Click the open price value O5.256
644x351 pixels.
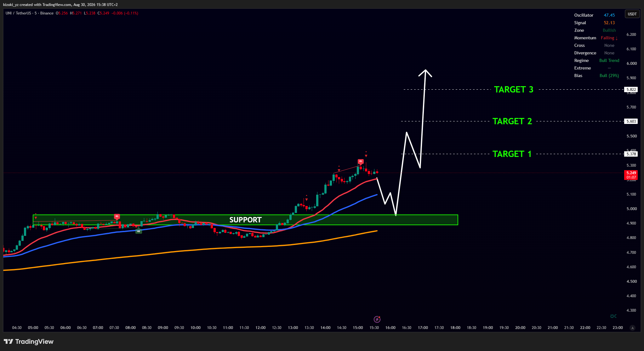tap(62, 13)
